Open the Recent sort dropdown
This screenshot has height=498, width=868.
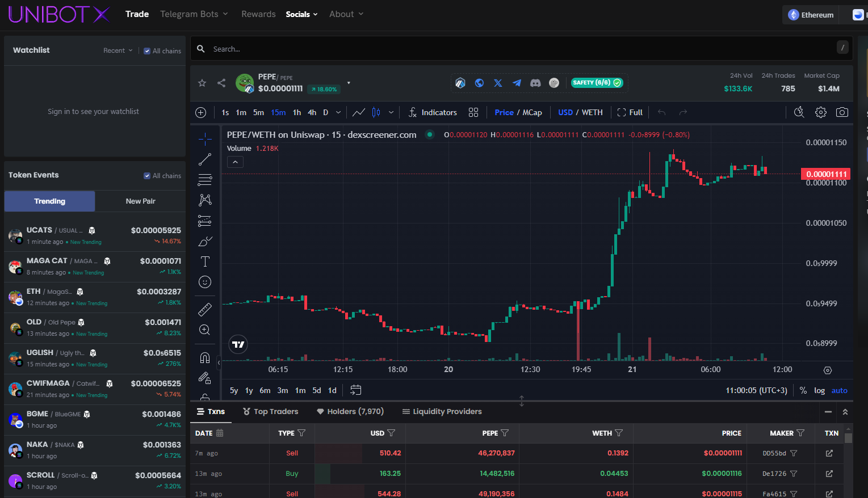pos(118,50)
